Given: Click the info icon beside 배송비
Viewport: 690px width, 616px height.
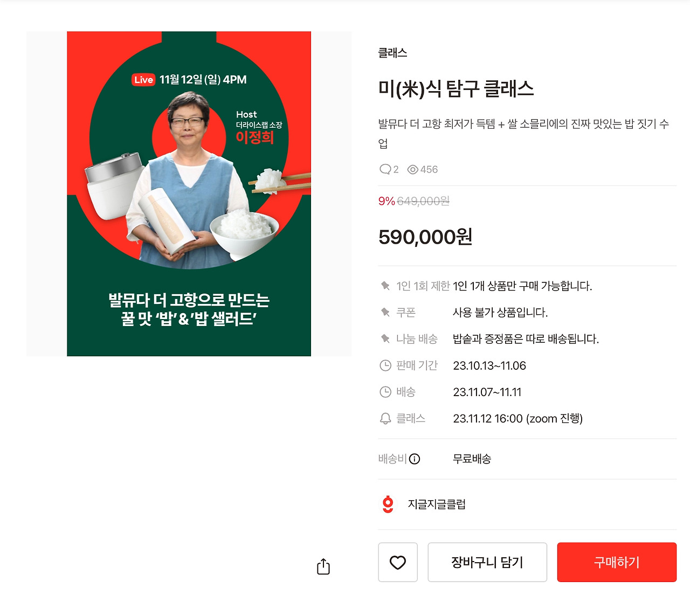Looking at the screenshot, I should [x=415, y=459].
